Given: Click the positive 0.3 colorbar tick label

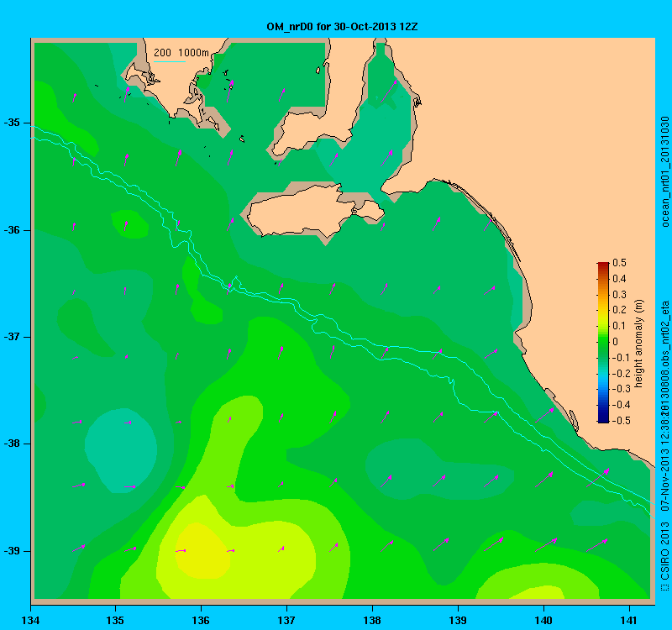Looking at the screenshot, I should coord(619,295).
